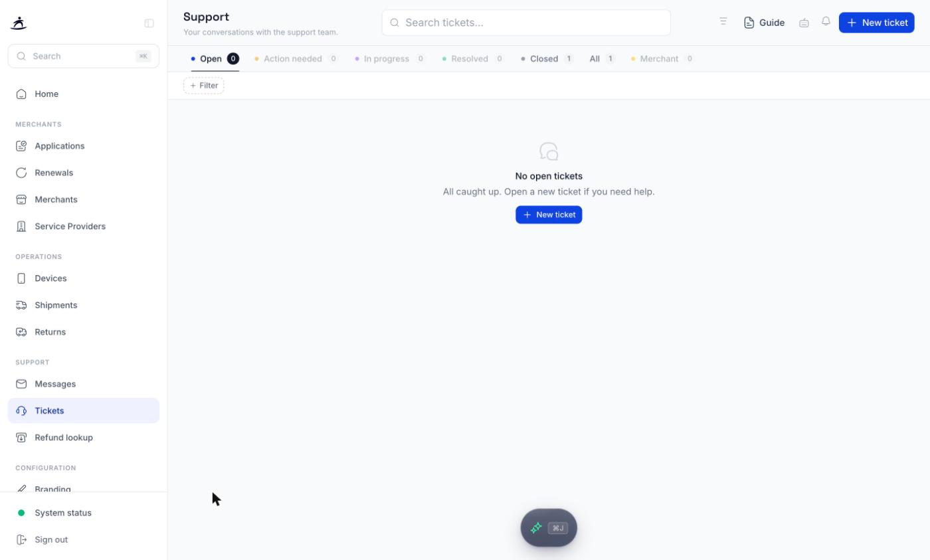Screen dimensions: 930x560
Task: Open notifications bell
Action: (826, 22)
